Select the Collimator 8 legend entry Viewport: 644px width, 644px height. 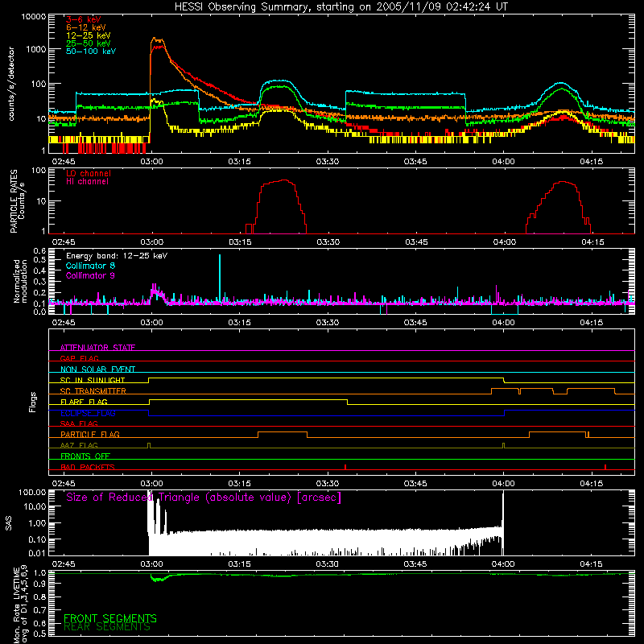coord(90,266)
